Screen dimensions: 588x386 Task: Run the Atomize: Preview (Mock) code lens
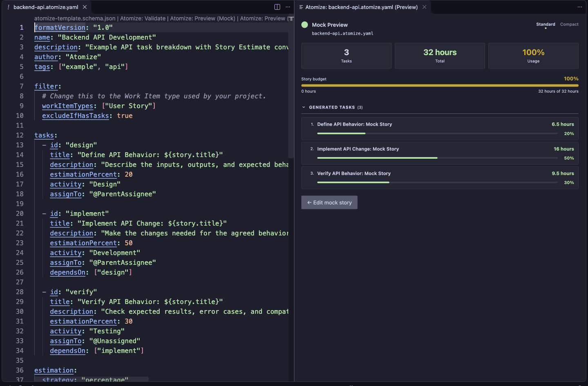click(x=203, y=18)
